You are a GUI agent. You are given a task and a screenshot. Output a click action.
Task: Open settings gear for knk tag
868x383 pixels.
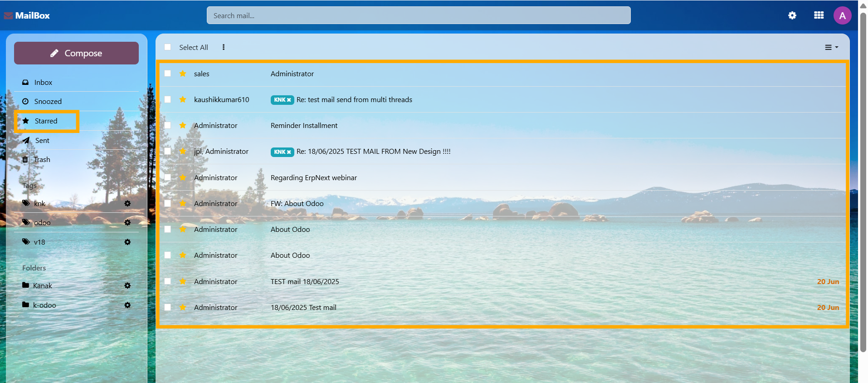pyautogui.click(x=127, y=203)
